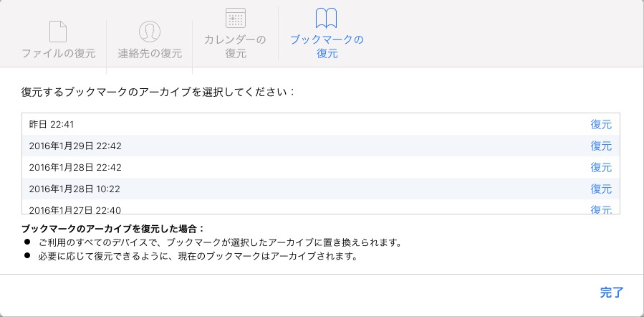This screenshot has height=317, width=644.
Task: Select the 2016年1月28日 10:22 row date
Action: (x=75, y=189)
